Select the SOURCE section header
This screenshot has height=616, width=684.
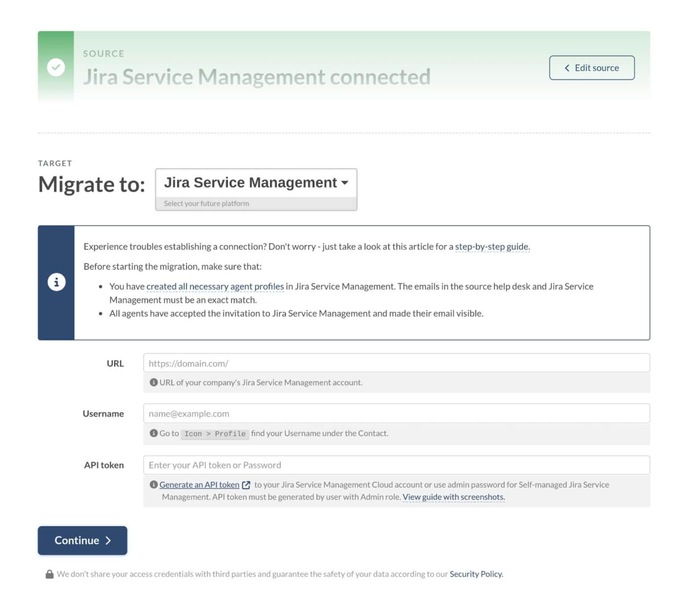point(103,53)
